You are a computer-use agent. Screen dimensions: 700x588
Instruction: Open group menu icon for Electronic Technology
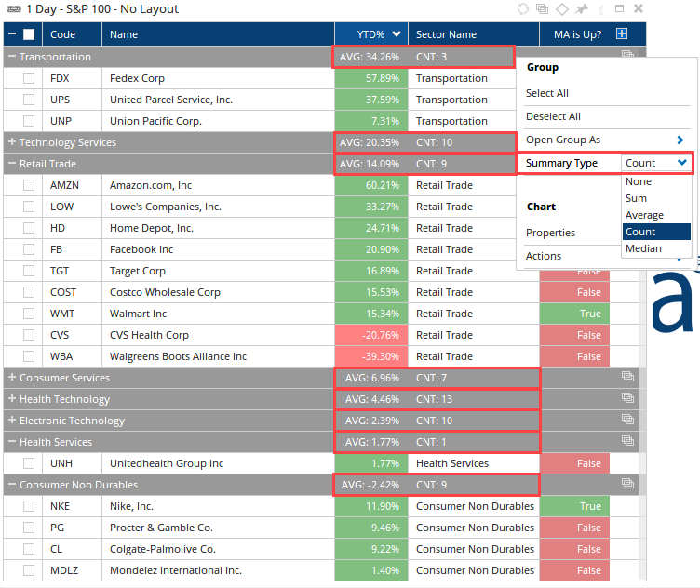[x=627, y=420]
